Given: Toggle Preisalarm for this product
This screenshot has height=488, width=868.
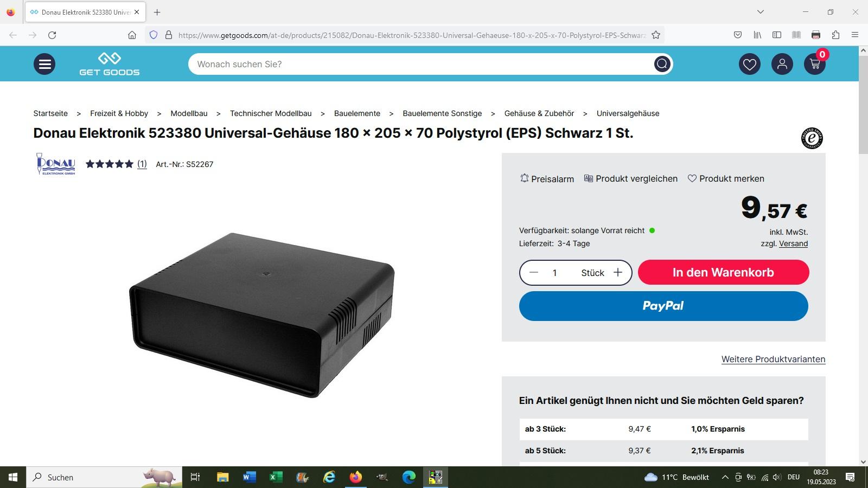Looking at the screenshot, I should 547,179.
